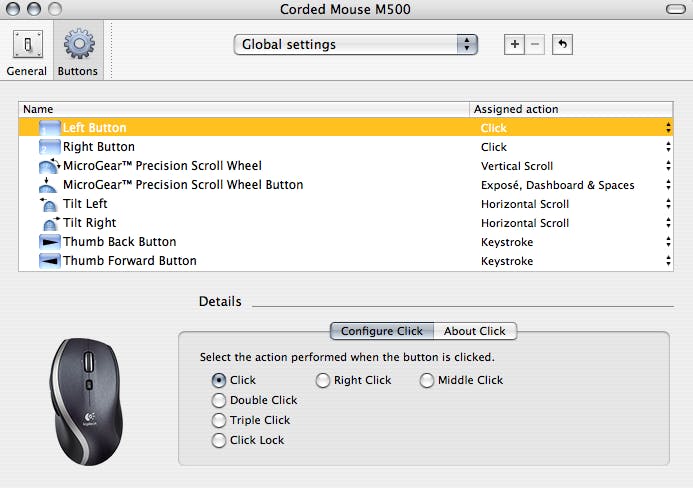This screenshot has height=488, width=693.
Task: Choose the Right Click radio option
Action: click(323, 380)
